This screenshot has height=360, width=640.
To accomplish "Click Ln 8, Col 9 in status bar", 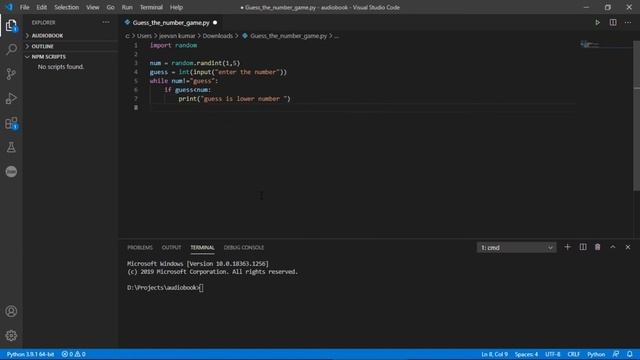I will tap(494, 354).
